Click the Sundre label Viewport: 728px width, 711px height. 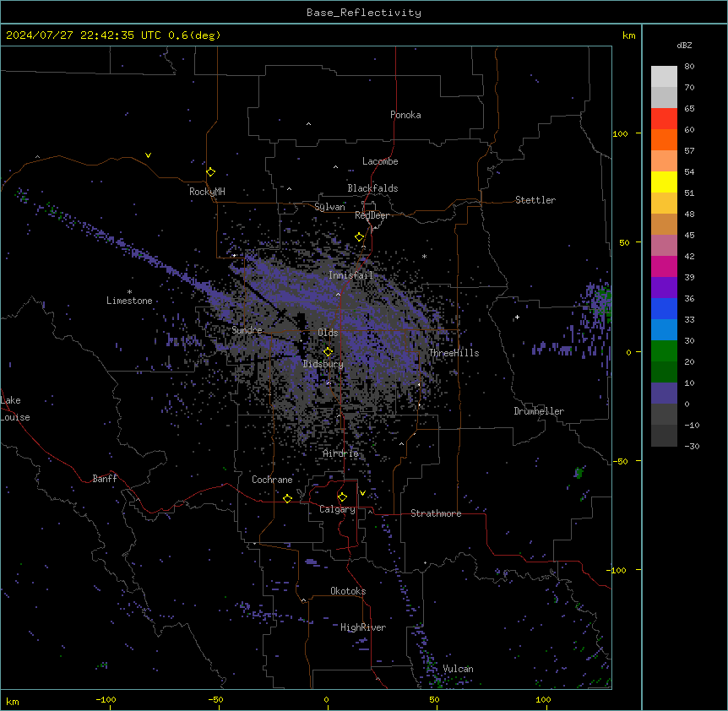pos(247,330)
